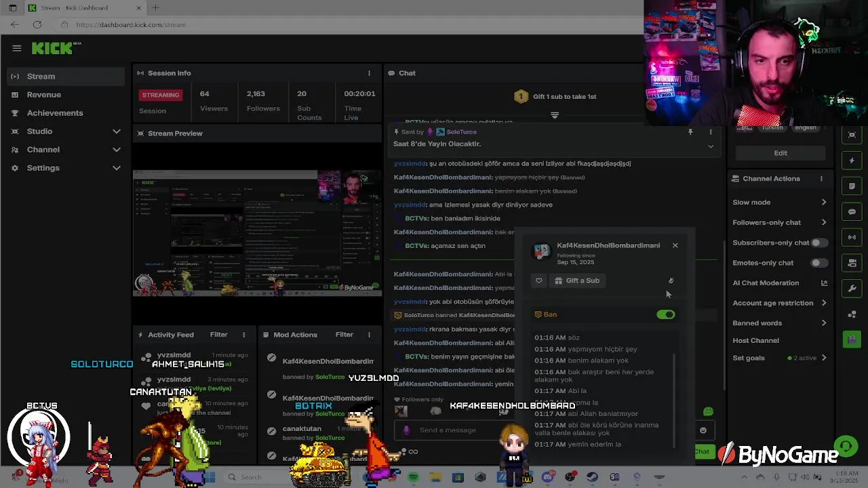
Task: Click user card message history scrollbar
Action: point(675,400)
